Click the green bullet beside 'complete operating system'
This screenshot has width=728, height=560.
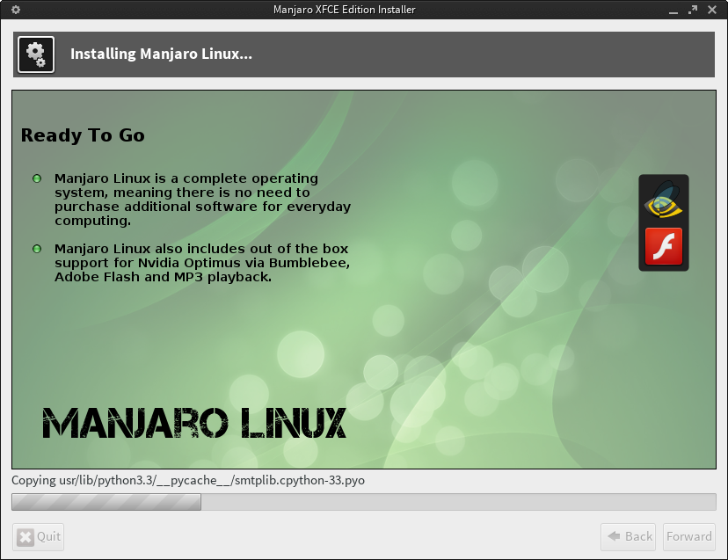[x=37, y=178]
